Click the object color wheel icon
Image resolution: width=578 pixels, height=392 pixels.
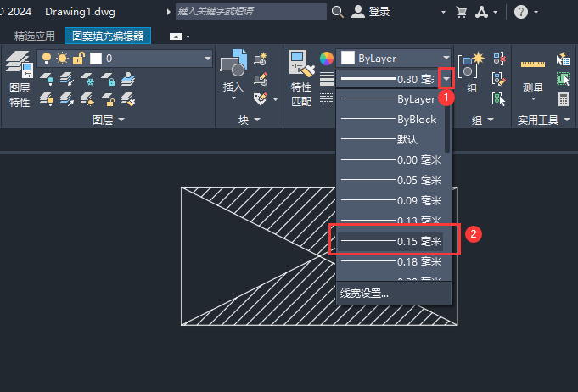[x=327, y=59]
